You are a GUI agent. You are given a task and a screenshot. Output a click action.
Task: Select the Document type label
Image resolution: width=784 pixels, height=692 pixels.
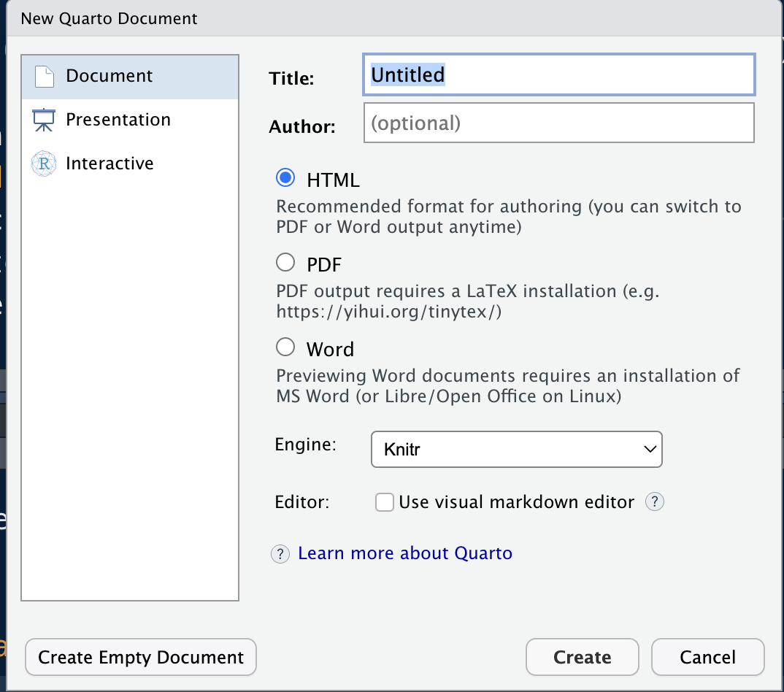tap(109, 76)
